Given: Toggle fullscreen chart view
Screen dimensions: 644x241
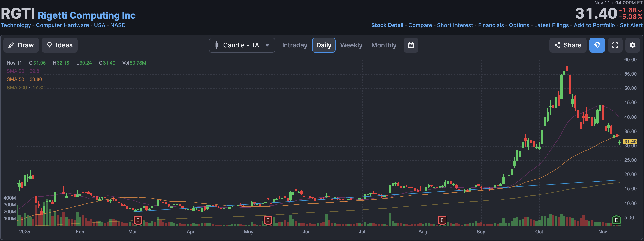Looking at the screenshot, I should (x=615, y=45).
